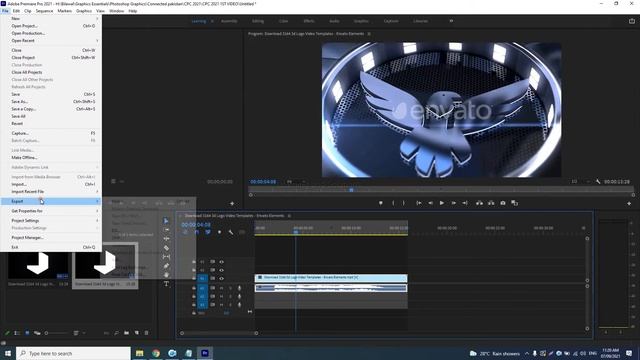Click the Lift button
The image size is (640, 360).
click(480, 203)
